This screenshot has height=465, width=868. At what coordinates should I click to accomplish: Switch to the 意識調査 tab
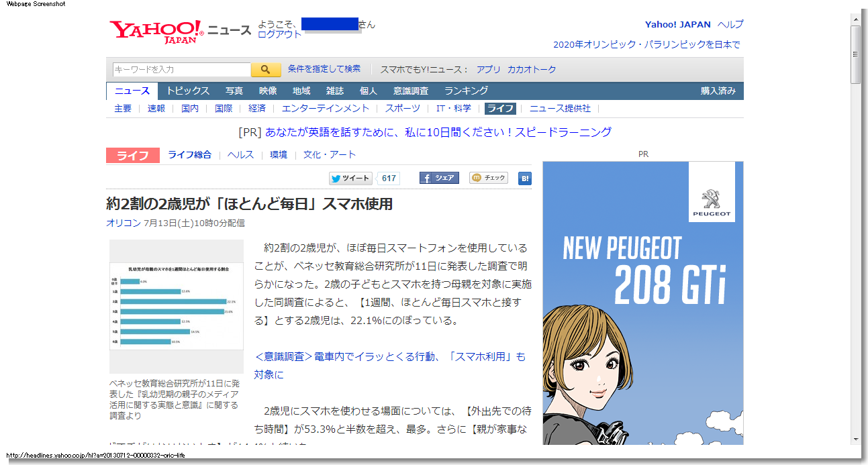point(411,91)
